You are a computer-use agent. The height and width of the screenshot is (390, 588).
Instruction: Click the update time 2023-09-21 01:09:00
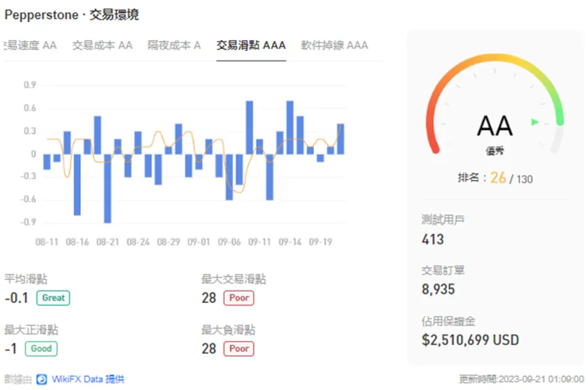(x=541, y=379)
